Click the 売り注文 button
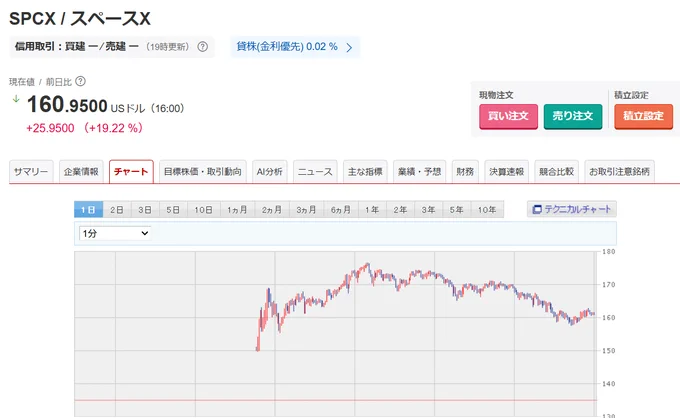This screenshot has width=680, height=418. click(573, 116)
